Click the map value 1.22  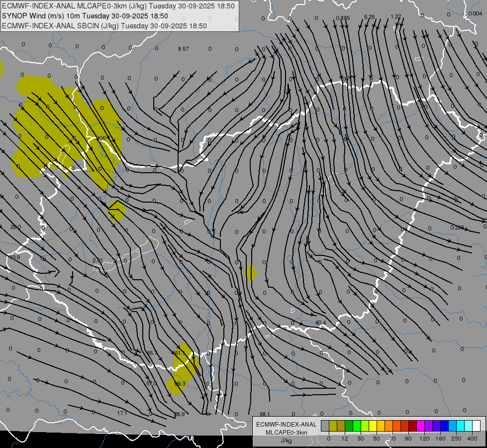[x=396, y=16]
